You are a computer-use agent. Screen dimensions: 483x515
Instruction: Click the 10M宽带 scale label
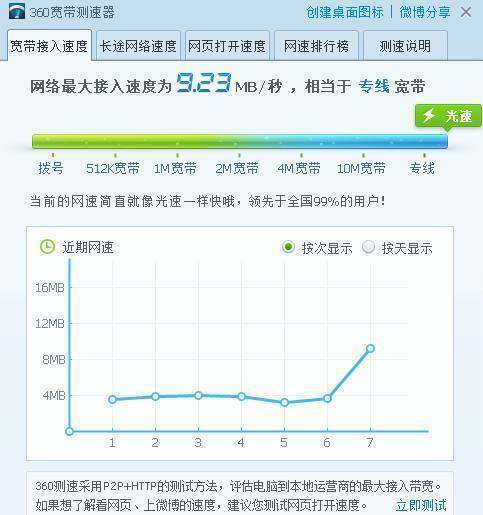361,168
